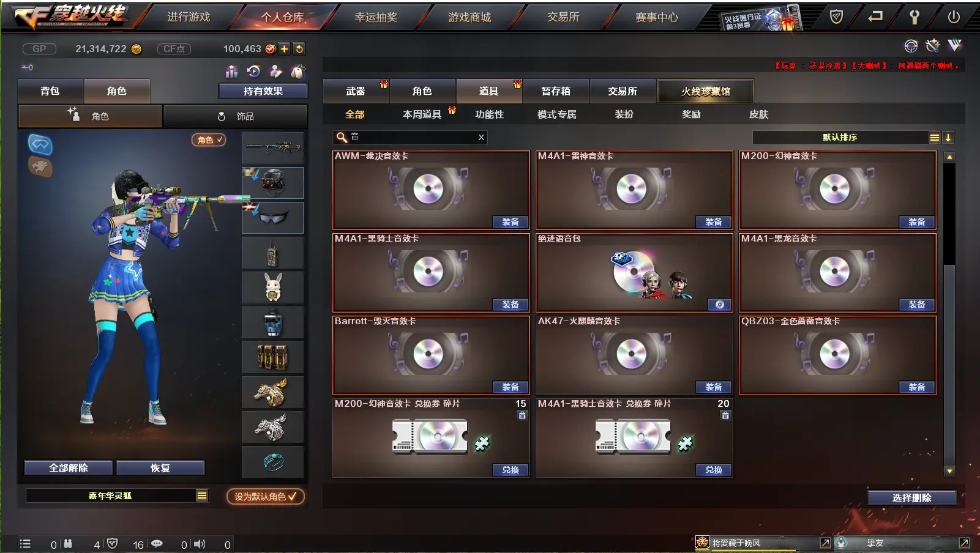Toggle 设为默认角色 checkbox button
The image size is (980, 553).
[x=265, y=496]
